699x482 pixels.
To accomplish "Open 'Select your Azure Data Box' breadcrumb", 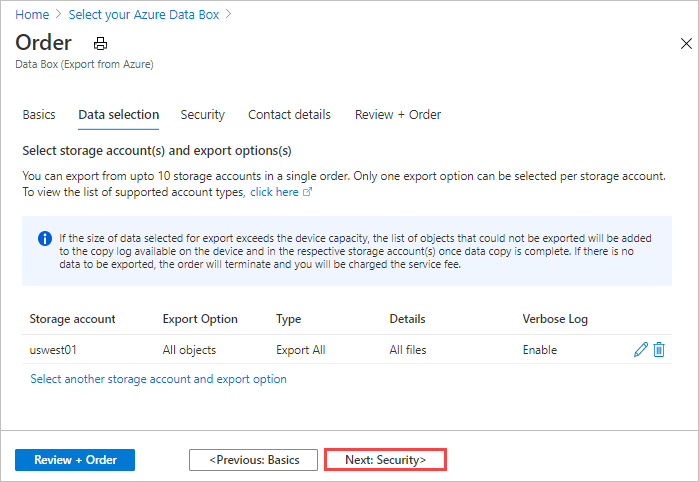I will pyautogui.click(x=146, y=15).
